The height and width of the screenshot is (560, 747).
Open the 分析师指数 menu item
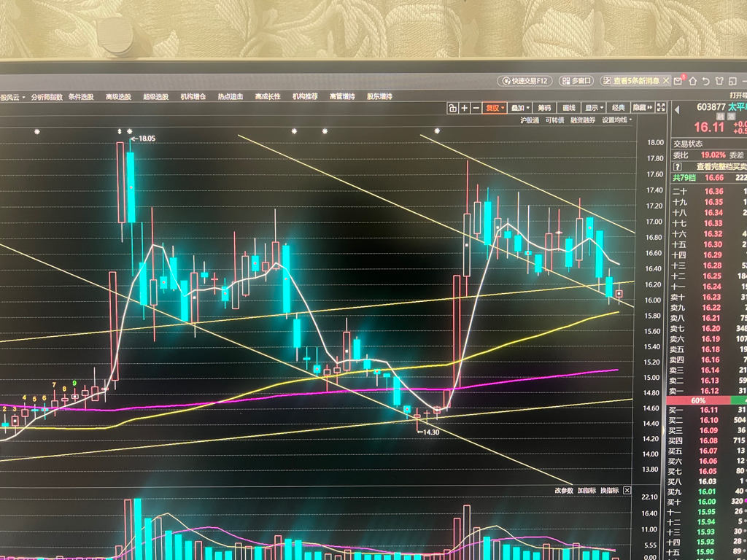pos(47,97)
